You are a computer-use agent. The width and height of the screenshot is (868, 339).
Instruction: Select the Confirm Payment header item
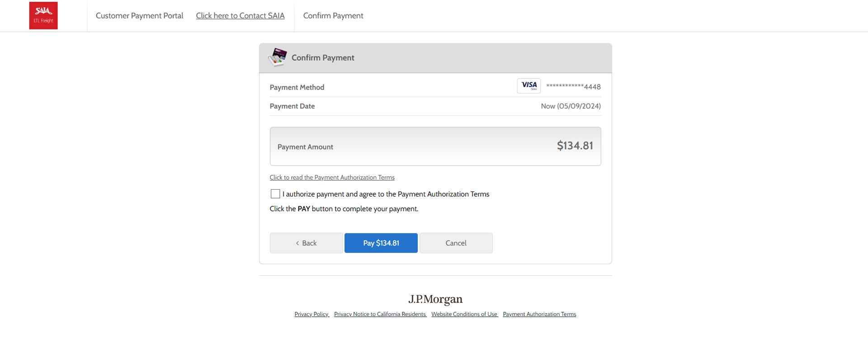(333, 16)
